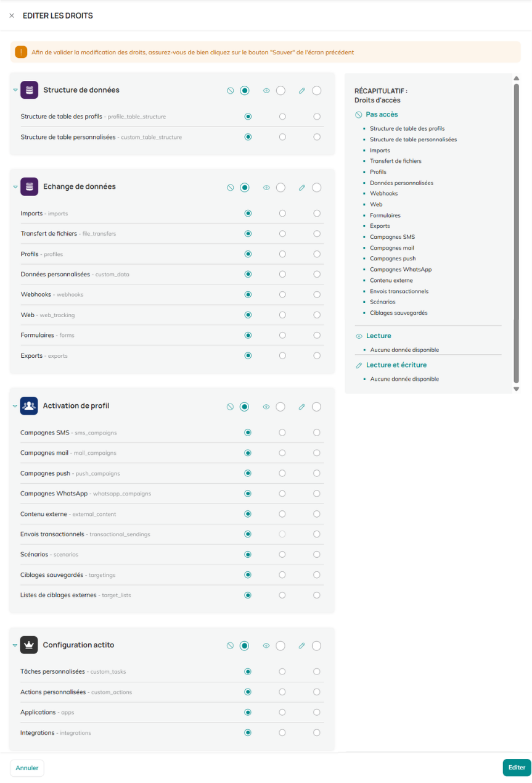Click the Configuration actito crown icon

click(x=29, y=645)
